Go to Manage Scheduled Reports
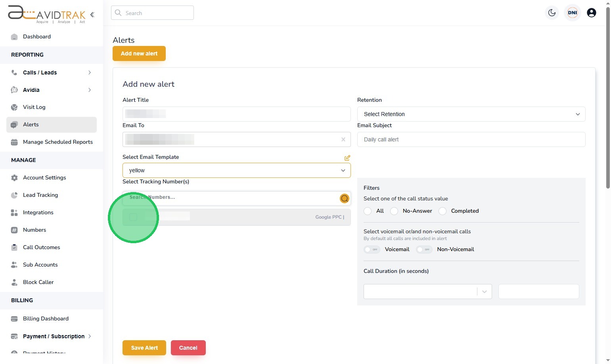Image resolution: width=611 pixels, height=364 pixels. coord(57,142)
